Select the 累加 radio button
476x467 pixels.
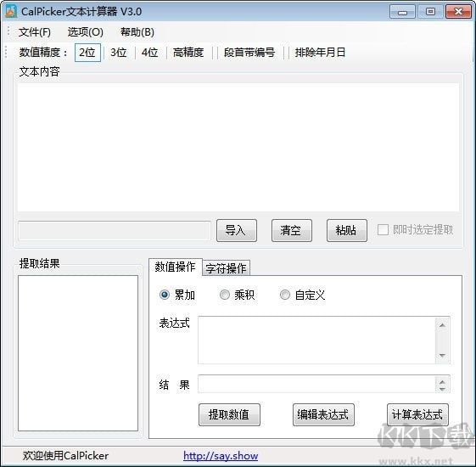165,295
